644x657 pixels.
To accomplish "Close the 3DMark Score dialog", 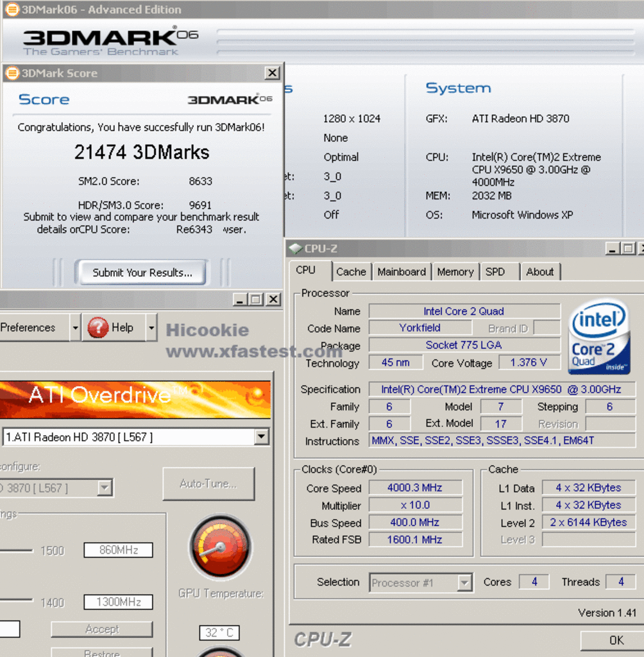I will (x=273, y=73).
